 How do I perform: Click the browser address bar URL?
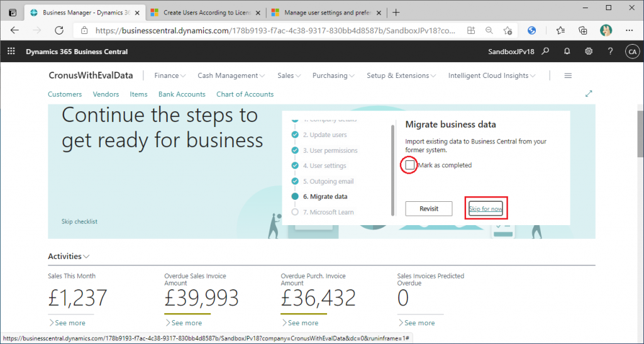pyautogui.click(x=275, y=30)
